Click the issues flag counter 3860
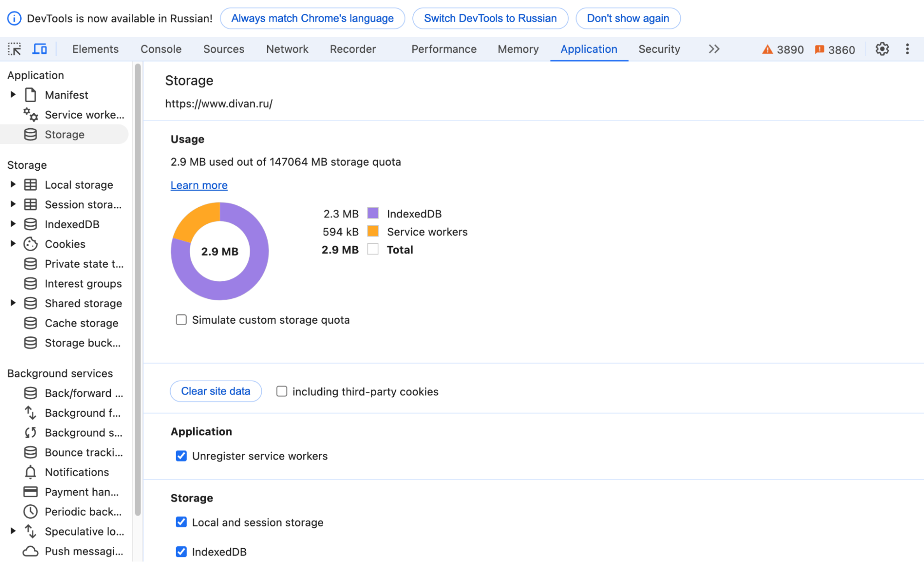This screenshot has width=924, height=562. tap(835, 49)
